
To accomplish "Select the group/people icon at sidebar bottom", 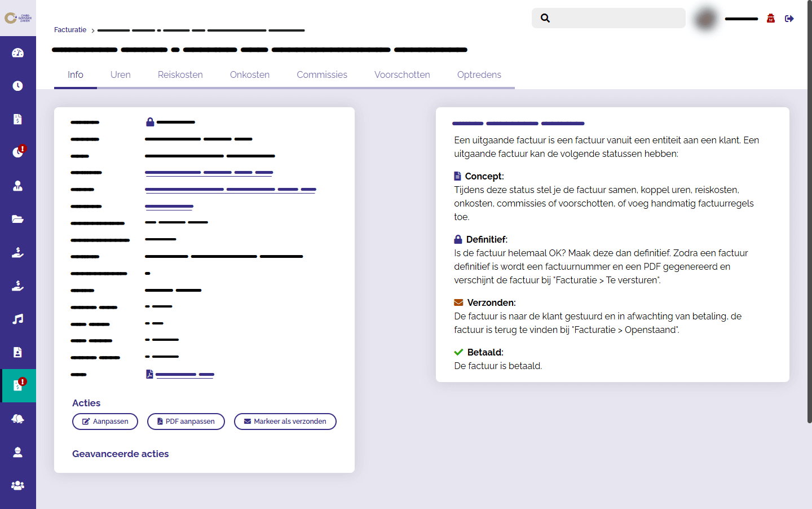I will click(17, 485).
